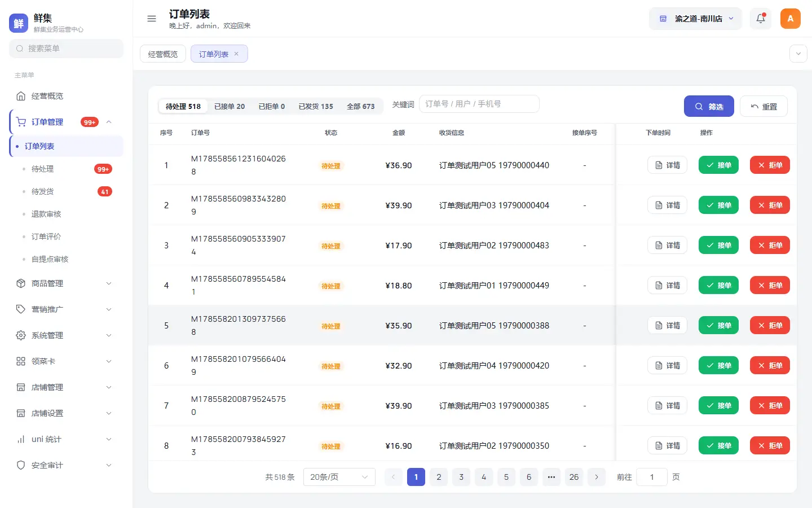Reject the ¥39.90 order from 订单测试用户03 19790000385
This screenshot has height=508, width=812.
[770, 405]
